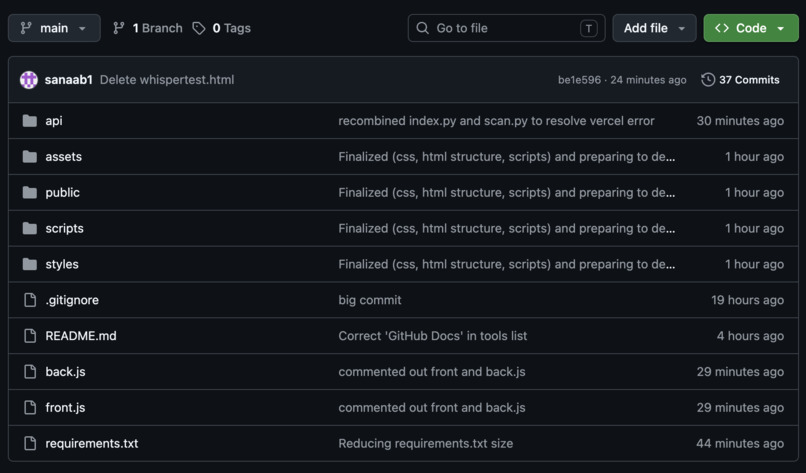Screen dimensions: 806x473
Task: Click the branch icon beside 1 Branch
Action: click(x=119, y=28)
